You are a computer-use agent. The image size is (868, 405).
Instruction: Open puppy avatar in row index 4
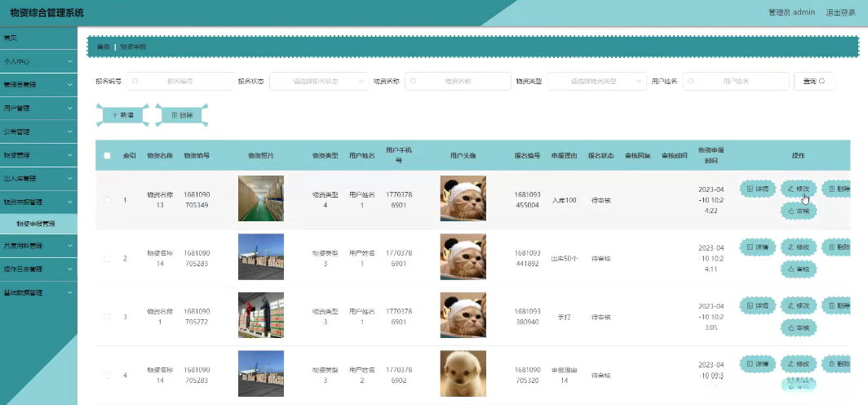pos(463,373)
